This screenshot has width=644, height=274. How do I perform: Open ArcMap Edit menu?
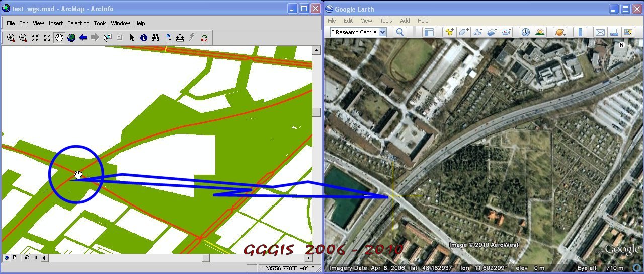(x=24, y=23)
